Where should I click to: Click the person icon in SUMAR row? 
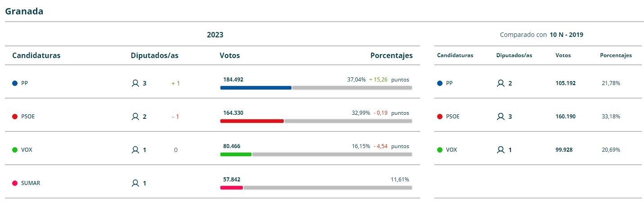[135, 183]
